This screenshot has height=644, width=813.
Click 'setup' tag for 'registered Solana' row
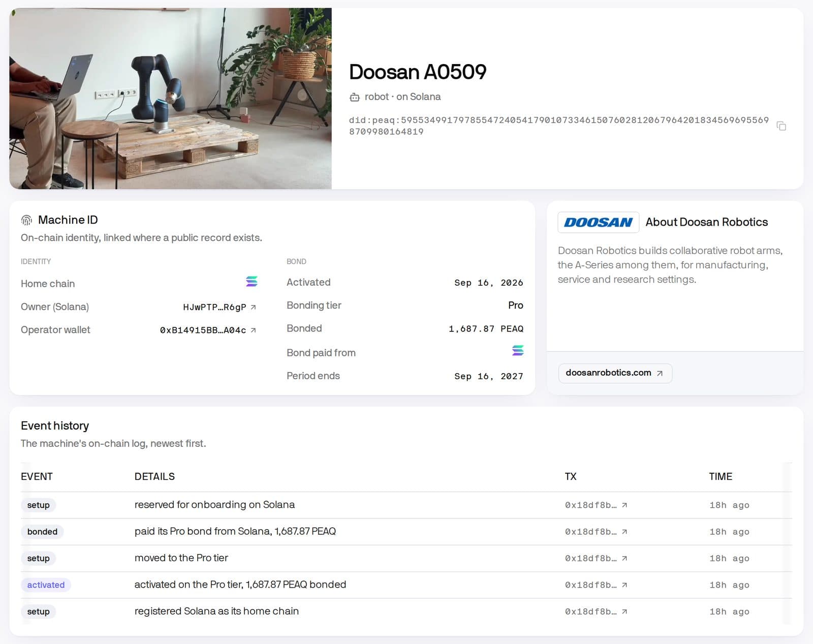coord(38,611)
